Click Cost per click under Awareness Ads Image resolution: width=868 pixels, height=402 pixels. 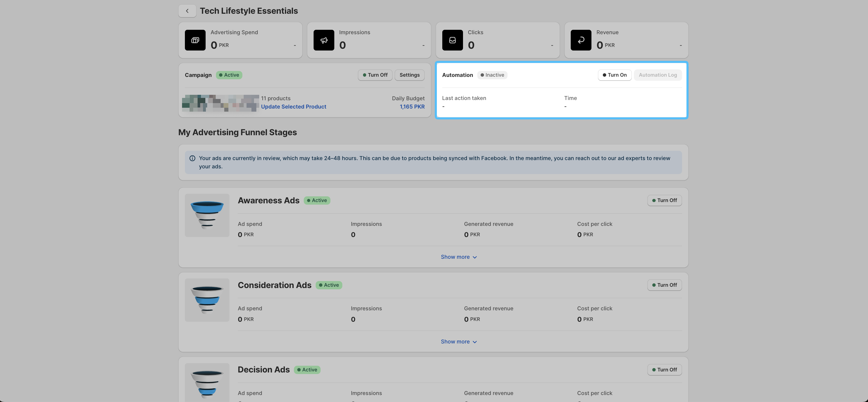click(595, 224)
